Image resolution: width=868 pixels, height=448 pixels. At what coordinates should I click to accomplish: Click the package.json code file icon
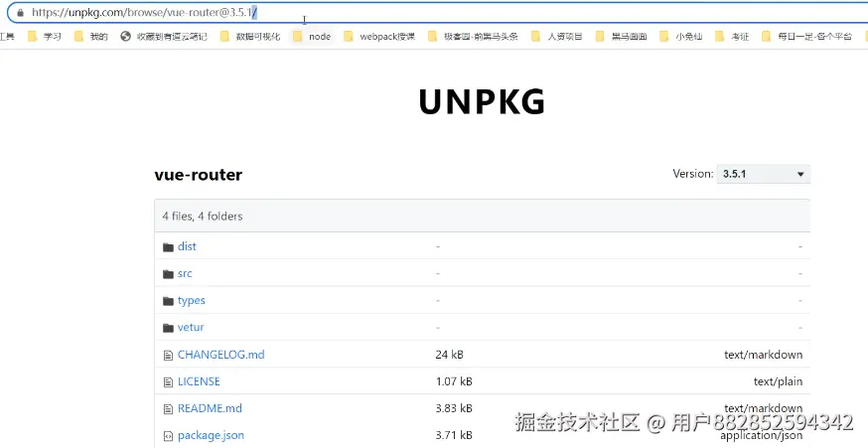coord(168,436)
